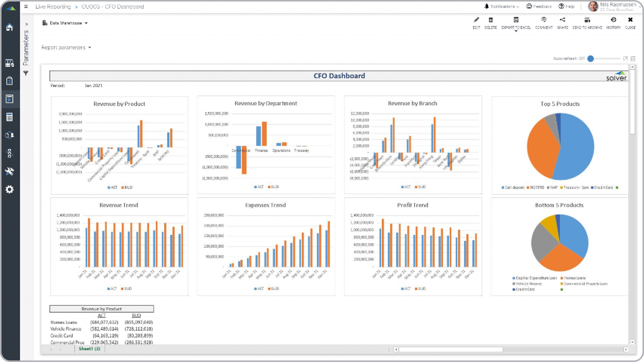Screen dimensions: 644x362
Task: Click the Edit pencil icon
Action: pyautogui.click(x=476, y=20)
